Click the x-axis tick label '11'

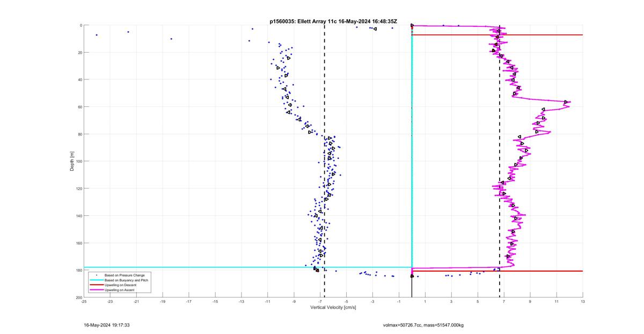tap(557, 301)
